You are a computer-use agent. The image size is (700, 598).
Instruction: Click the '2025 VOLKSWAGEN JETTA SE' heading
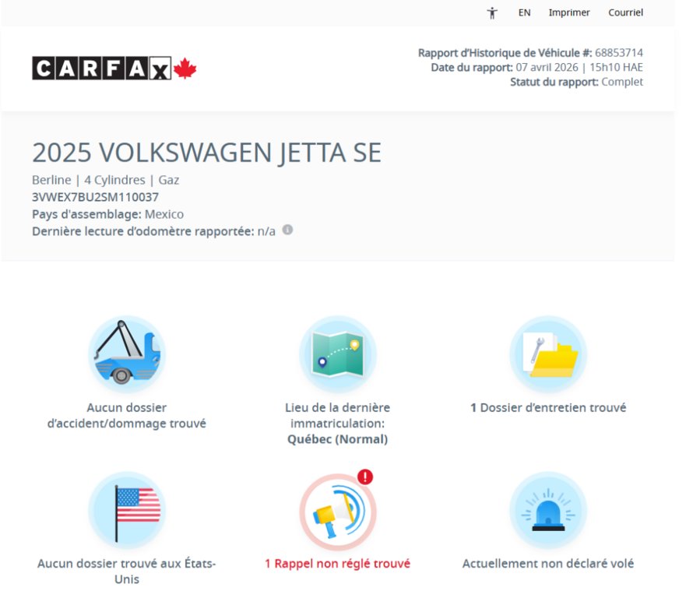pyautogui.click(x=206, y=153)
